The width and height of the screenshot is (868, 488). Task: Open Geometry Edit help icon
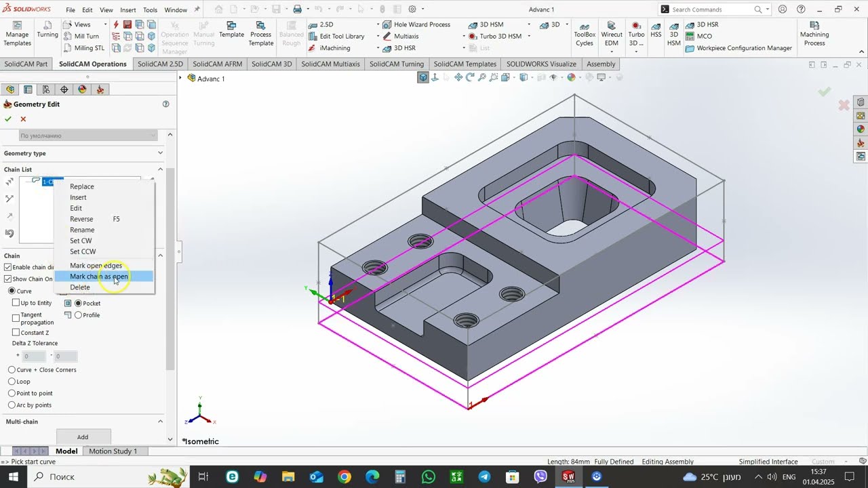[x=165, y=104]
